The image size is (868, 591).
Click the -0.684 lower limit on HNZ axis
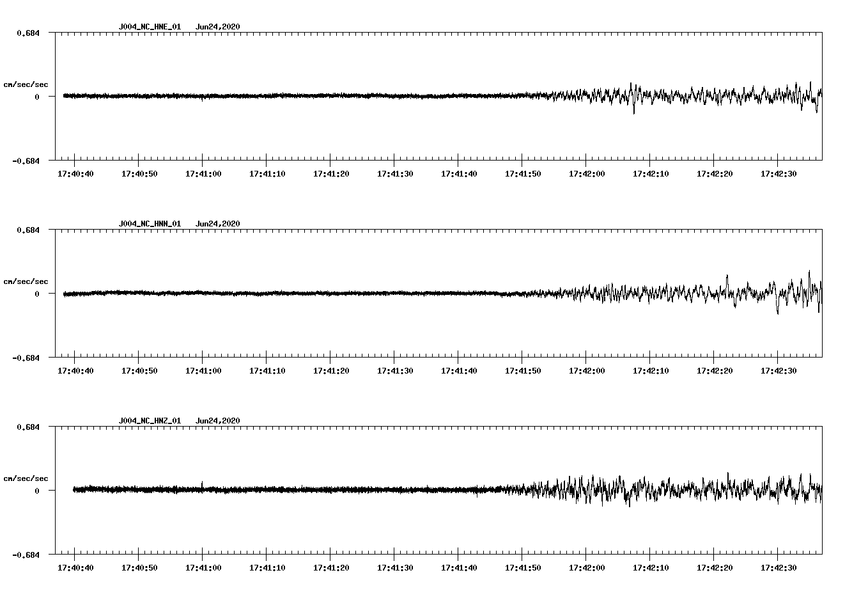(26, 555)
